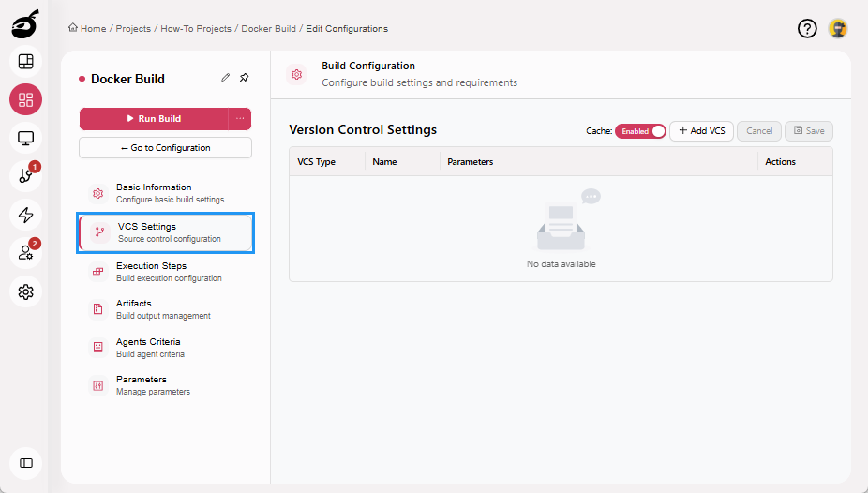Go to Docker Build breadcrumb link
Image resolution: width=868 pixels, height=493 pixels.
click(268, 29)
